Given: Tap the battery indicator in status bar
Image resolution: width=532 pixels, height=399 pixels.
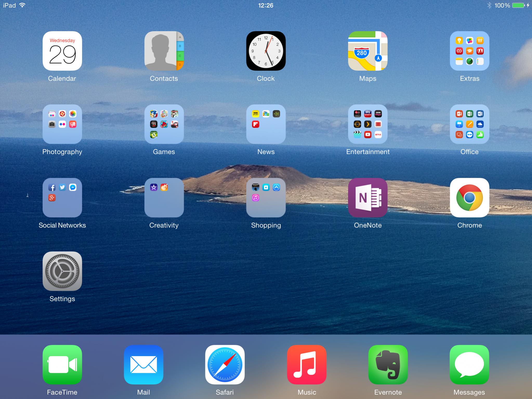Looking at the screenshot, I should click(519, 5).
